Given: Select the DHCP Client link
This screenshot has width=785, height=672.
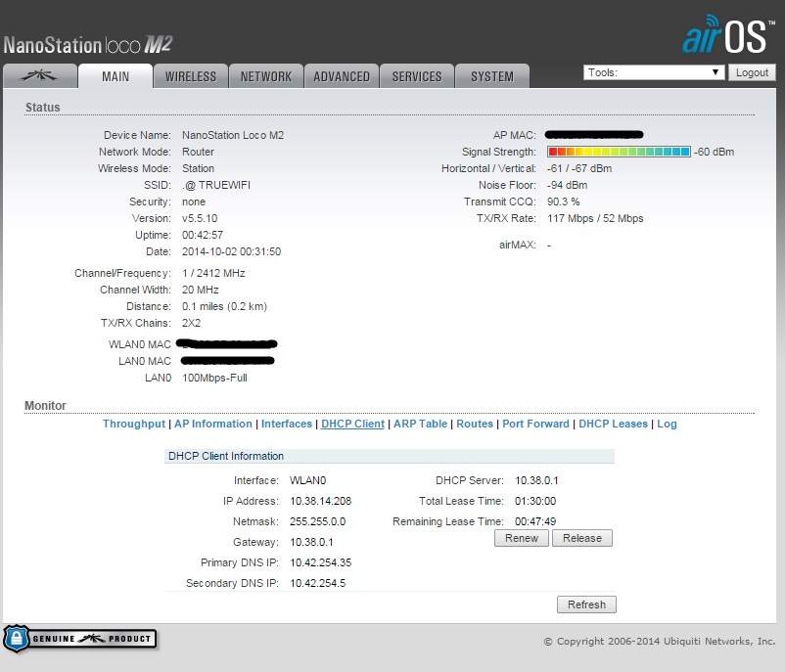Looking at the screenshot, I should (x=352, y=424).
